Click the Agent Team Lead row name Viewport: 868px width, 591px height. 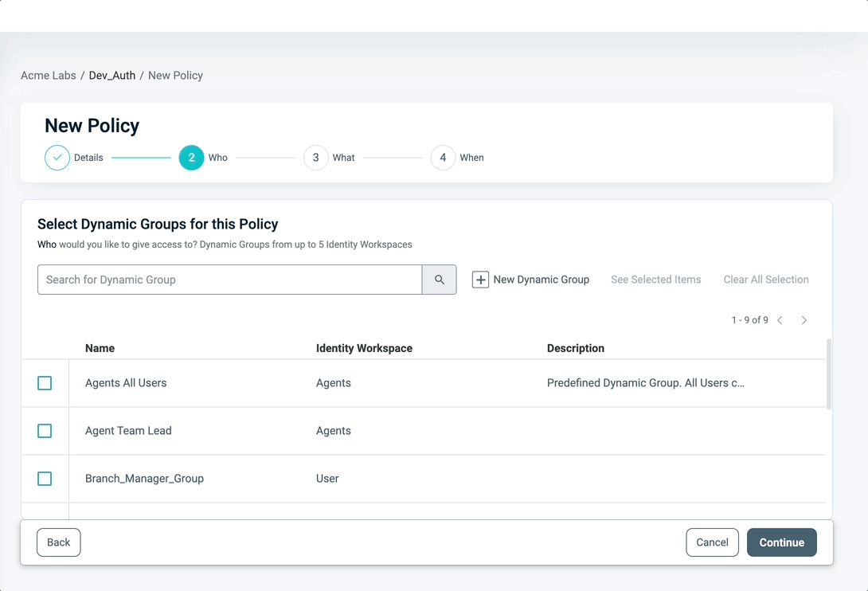click(128, 431)
